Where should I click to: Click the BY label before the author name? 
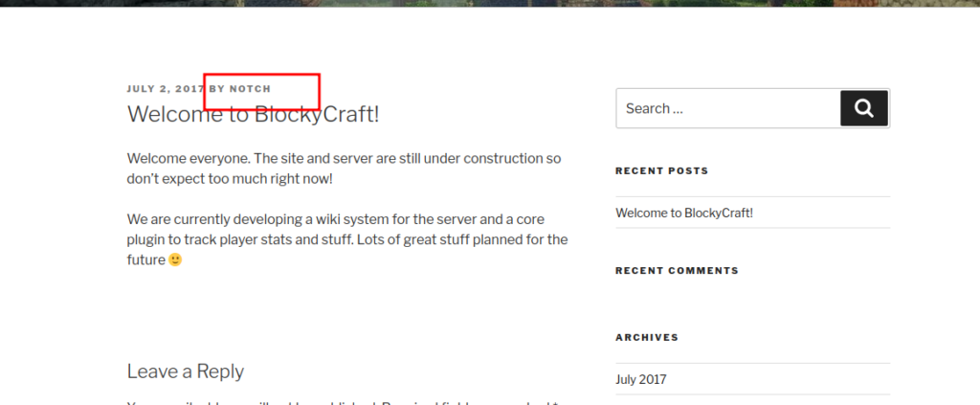pos(217,89)
